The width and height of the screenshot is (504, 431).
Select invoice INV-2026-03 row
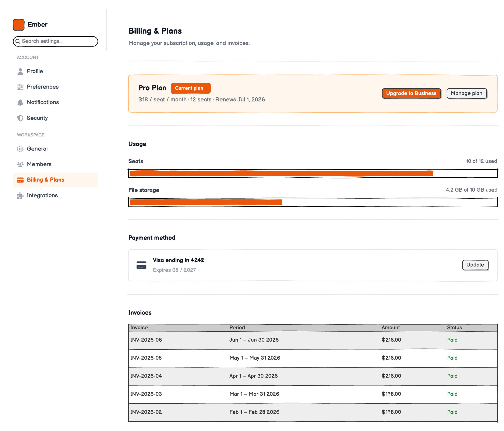click(x=313, y=394)
